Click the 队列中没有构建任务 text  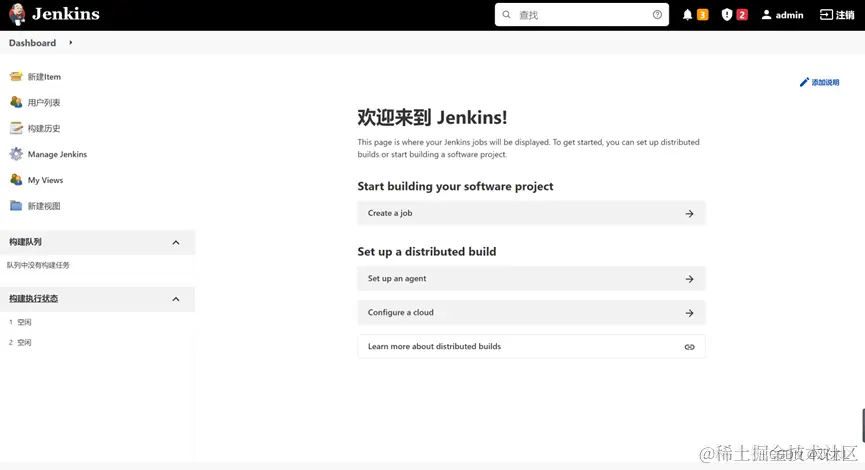38,265
